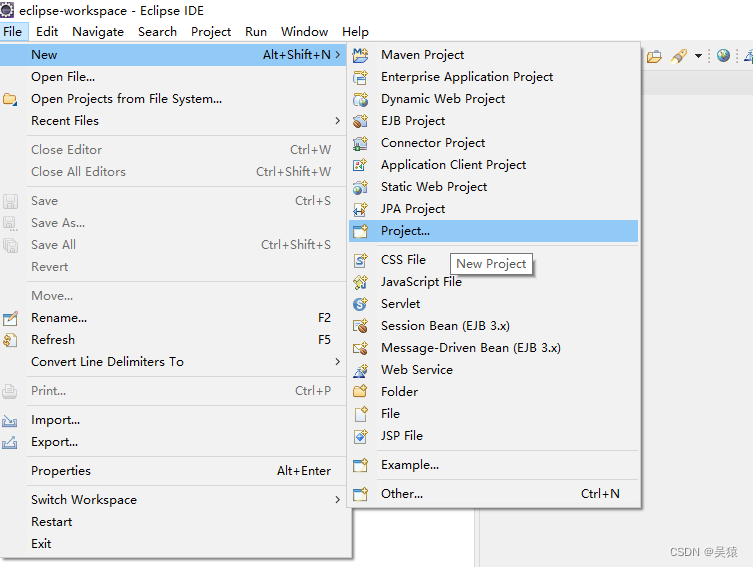This screenshot has width=753, height=567.
Task: Click the Rename pencil icon
Action: 10,318
